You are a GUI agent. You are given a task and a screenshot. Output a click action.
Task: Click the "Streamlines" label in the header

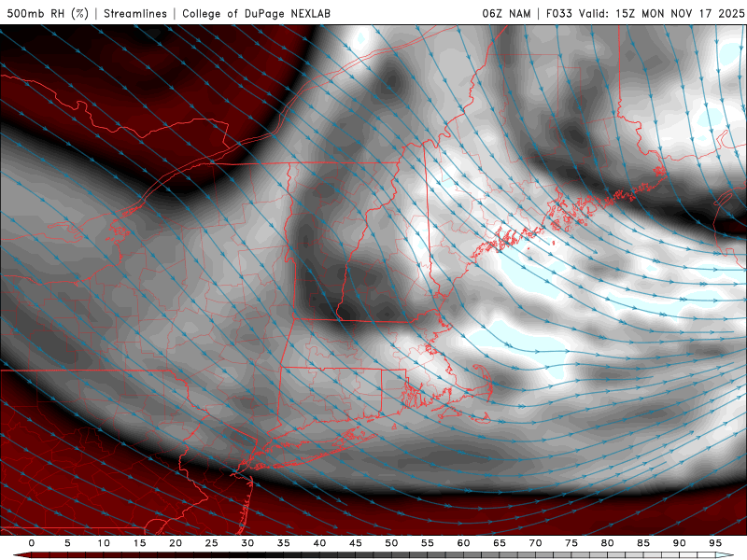tap(135, 13)
